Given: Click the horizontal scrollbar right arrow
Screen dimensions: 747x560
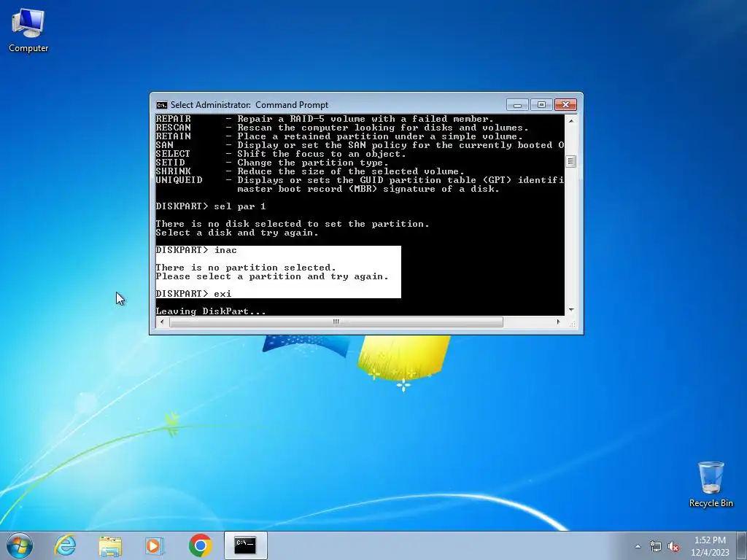Looking at the screenshot, I should [558, 322].
